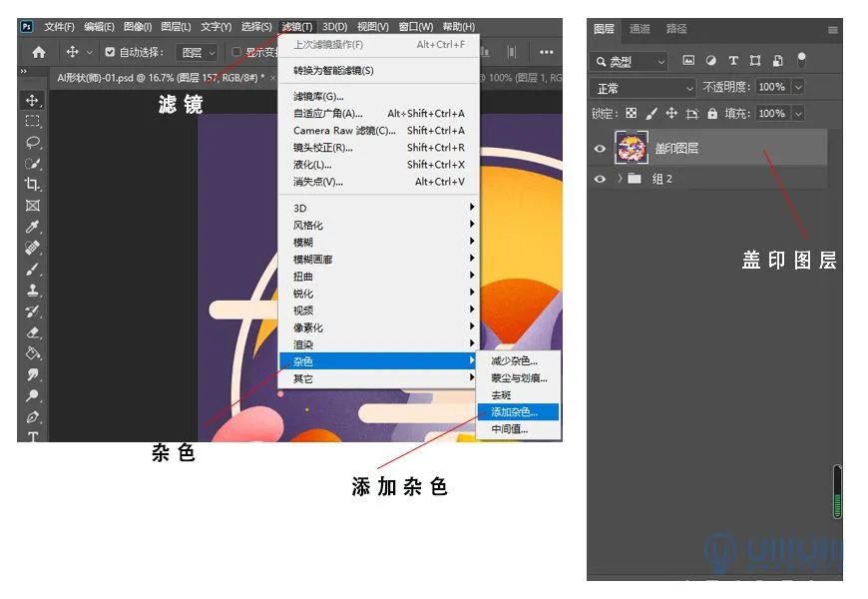The image size is (868, 599).
Task: Adjust the 填充 100% fill value
Action: (771, 114)
